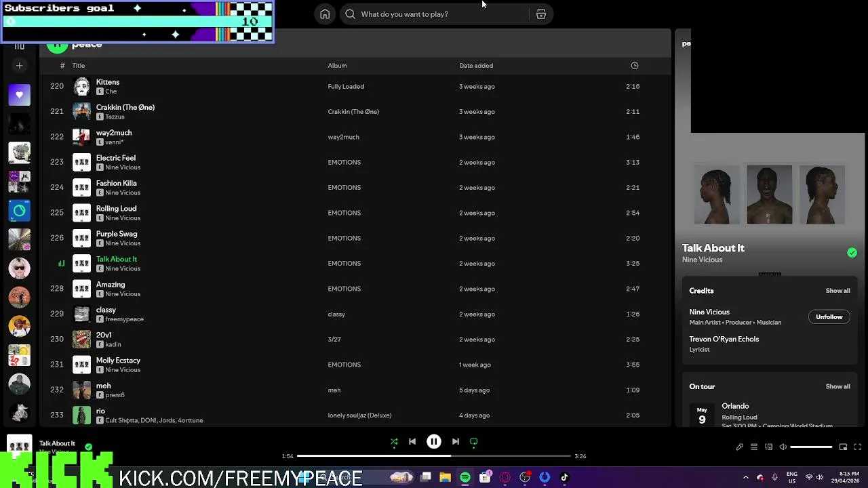This screenshot has height=488, width=868.
Task: Open Microsoft Store from taskbar
Action: (x=485, y=478)
